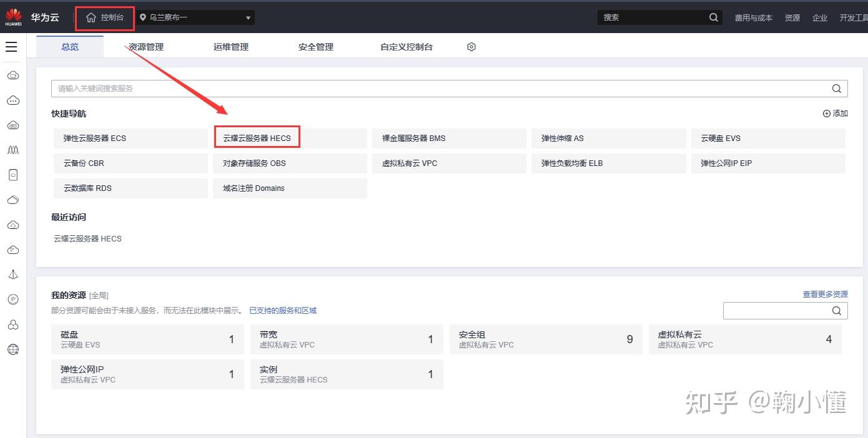
Task: Click 已支持的服务和区域 link
Action: click(x=283, y=310)
